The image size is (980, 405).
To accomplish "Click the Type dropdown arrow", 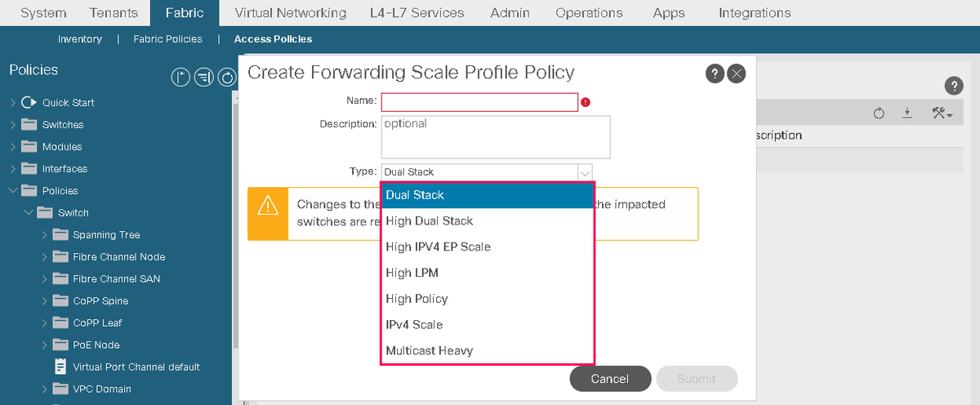I will point(585,172).
